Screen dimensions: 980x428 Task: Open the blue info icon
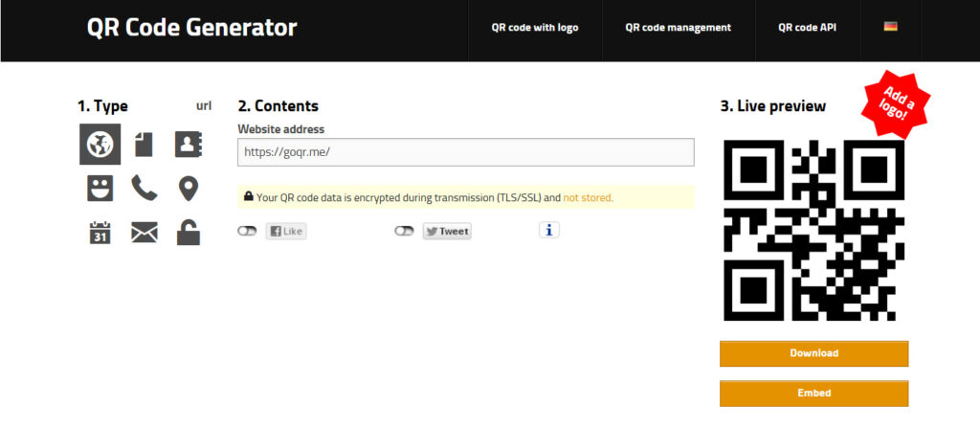(549, 230)
